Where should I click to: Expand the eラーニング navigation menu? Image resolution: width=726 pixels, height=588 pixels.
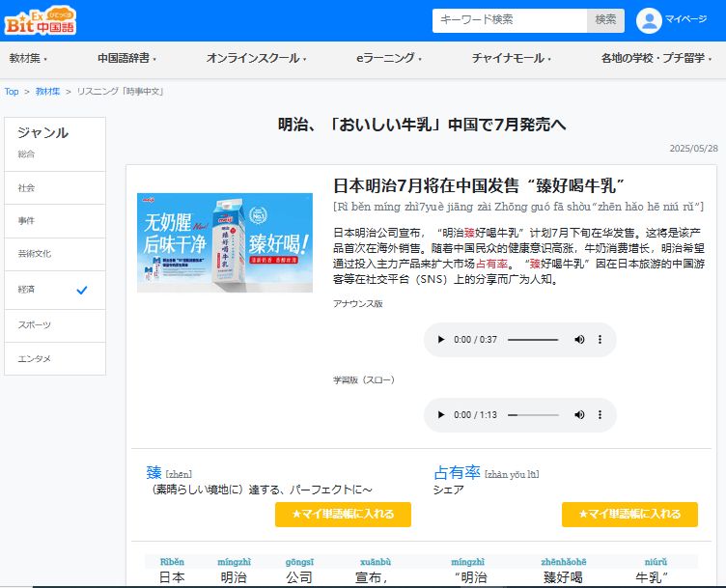(x=388, y=58)
